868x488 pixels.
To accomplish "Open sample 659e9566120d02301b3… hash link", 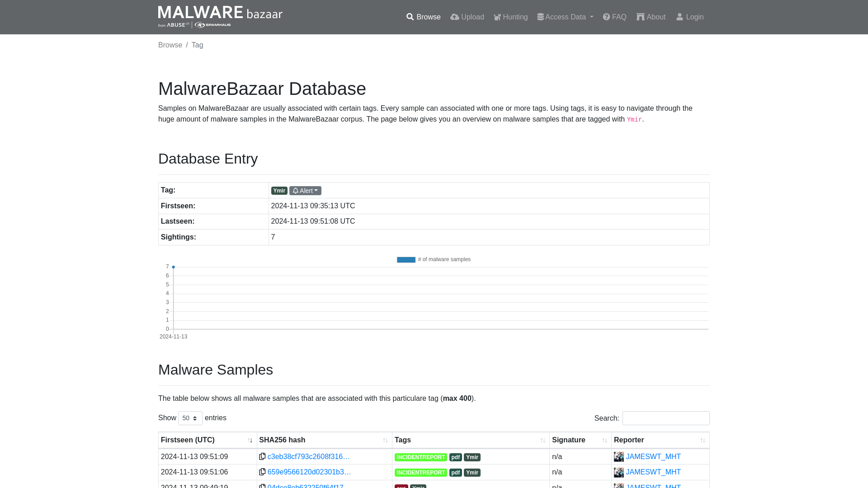I will point(309,472).
